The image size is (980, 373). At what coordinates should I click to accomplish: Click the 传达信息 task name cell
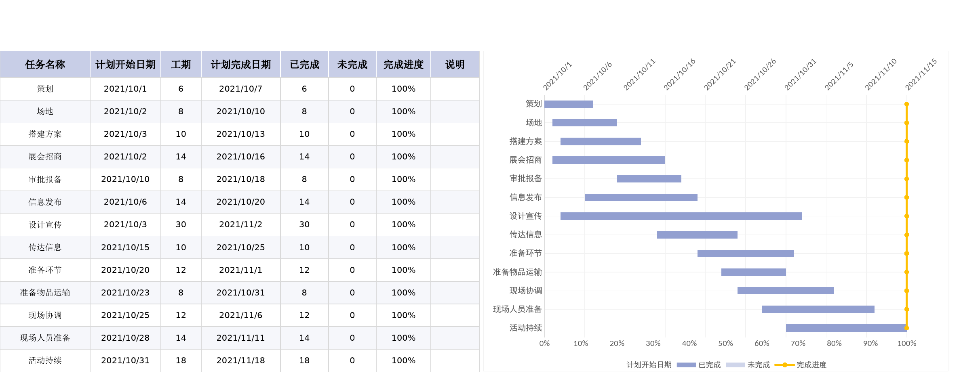click(x=45, y=247)
